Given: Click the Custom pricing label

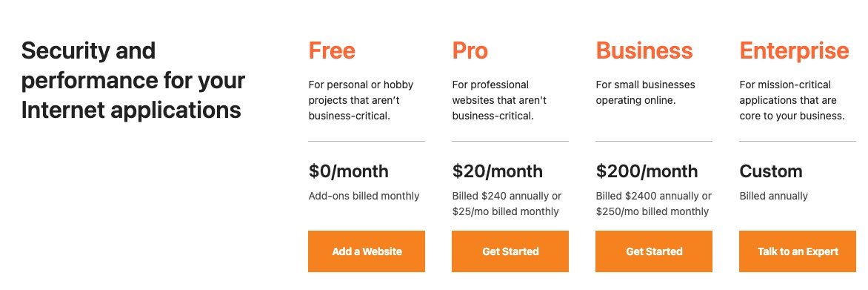Looking at the screenshot, I should pos(770,171).
